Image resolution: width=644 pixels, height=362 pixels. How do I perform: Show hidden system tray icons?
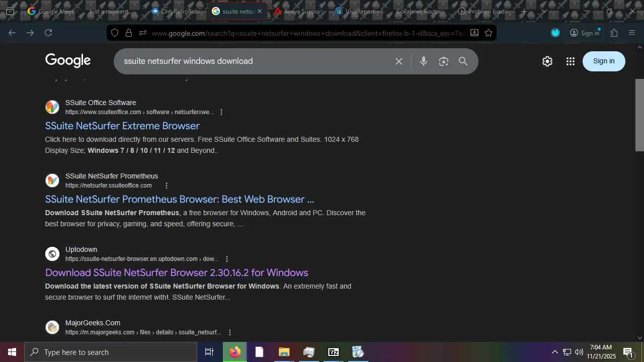pos(554,352)
